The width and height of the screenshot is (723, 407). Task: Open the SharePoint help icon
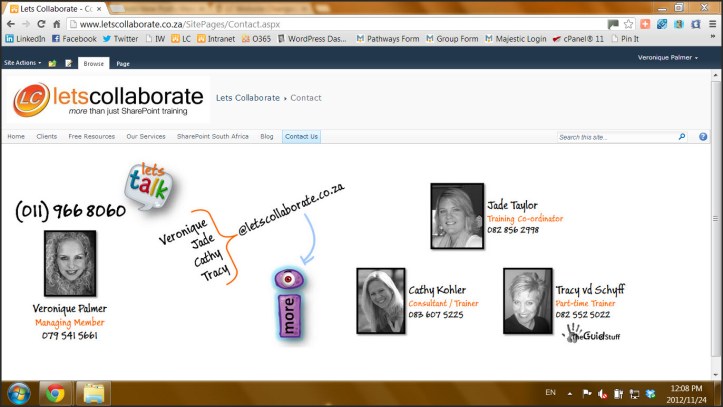[703, 137]
